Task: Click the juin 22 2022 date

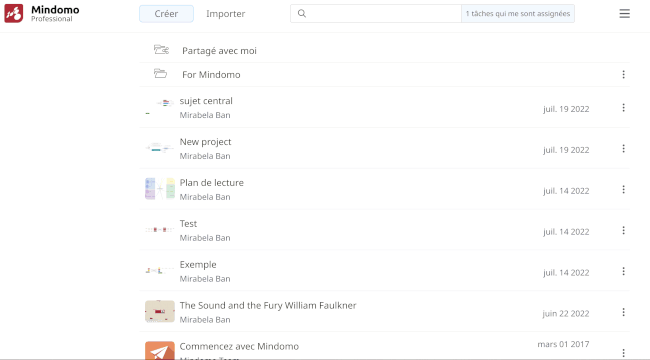Action: (x=566, y=314)
